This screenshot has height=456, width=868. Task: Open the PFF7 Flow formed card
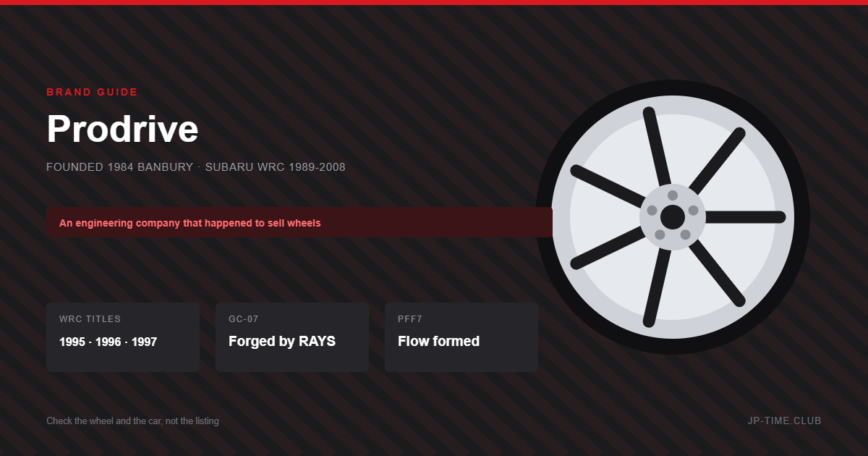pos(461,337)
